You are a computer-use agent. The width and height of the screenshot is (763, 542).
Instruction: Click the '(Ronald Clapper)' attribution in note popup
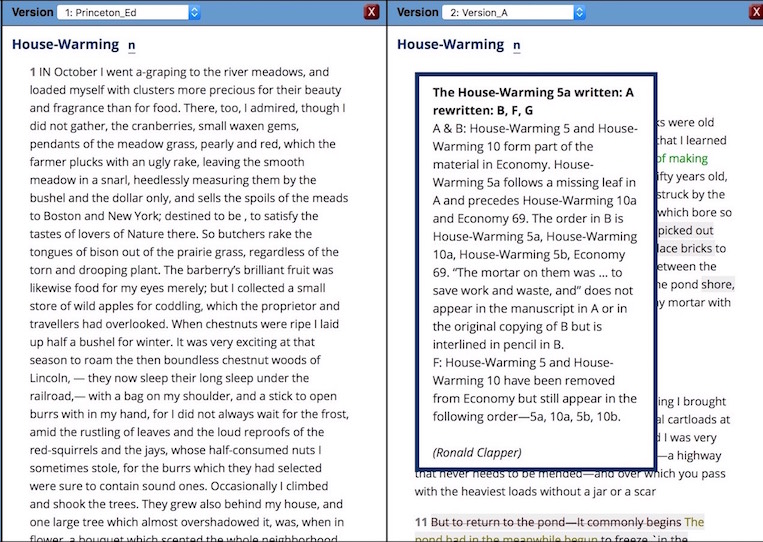tap(477, 452)
